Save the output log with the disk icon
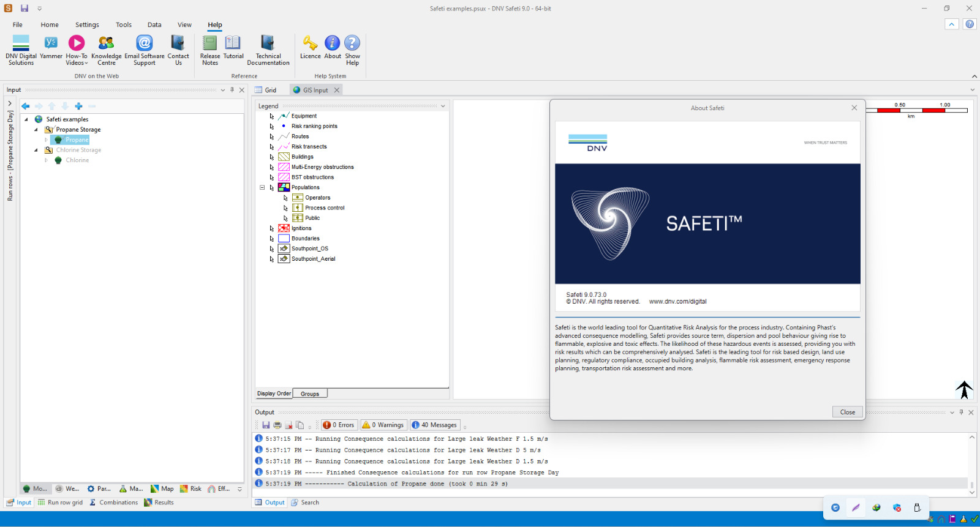Image resolution: width=980 pixels, height=527 pixels. (266, 425)
